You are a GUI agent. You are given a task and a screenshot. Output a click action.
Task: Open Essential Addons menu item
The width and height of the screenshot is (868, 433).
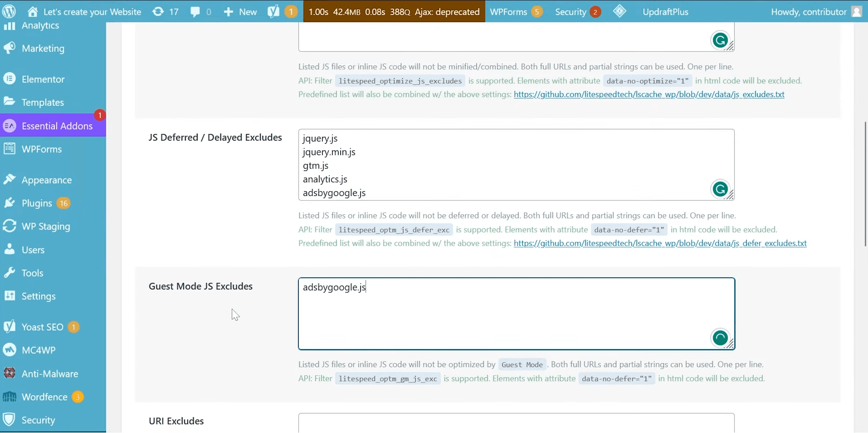pyautogui.click(x=53, y=126)
